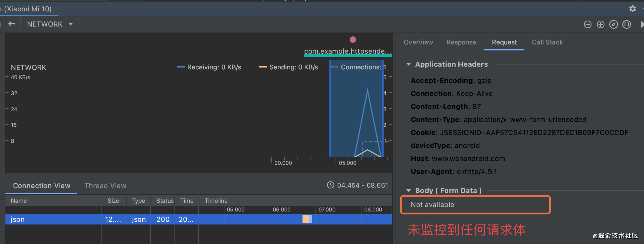Viewport: 644px width, 244px height.
Task: Click the clock icon beside selected range
Action: tap(330, 185)
